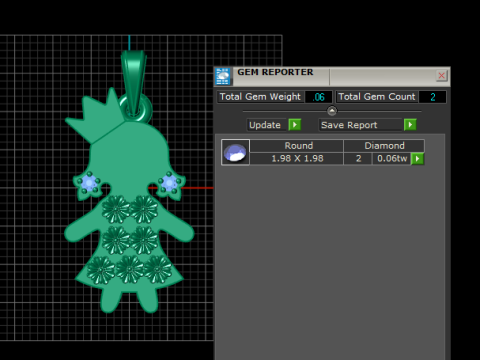Click the Diamond column header
Screen dimensions: 480x360
click(x=384, y=146)
